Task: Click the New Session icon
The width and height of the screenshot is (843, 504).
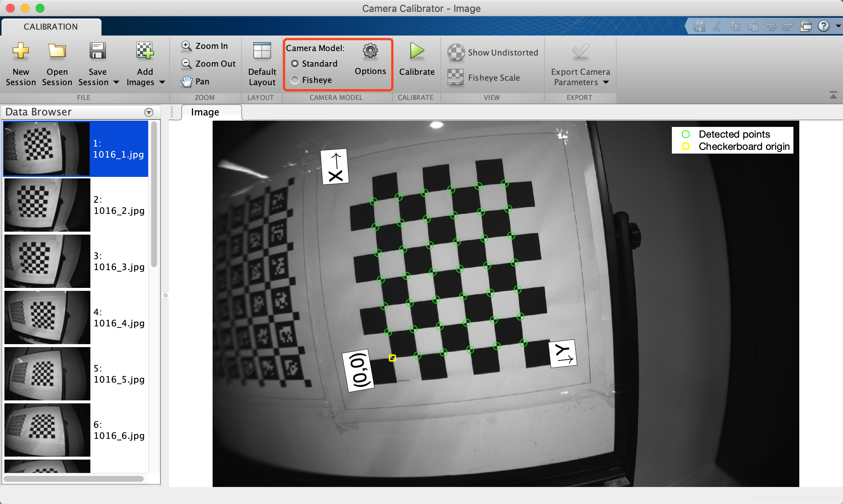Action: 21,51
